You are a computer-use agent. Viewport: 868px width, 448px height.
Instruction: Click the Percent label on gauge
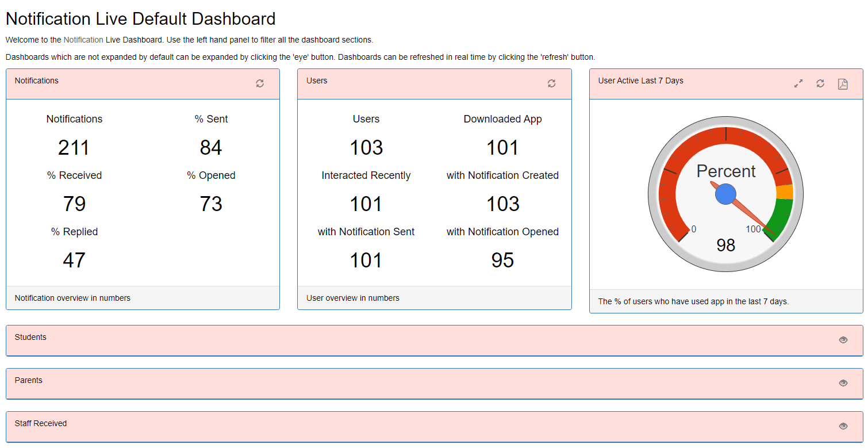point(726,171)
